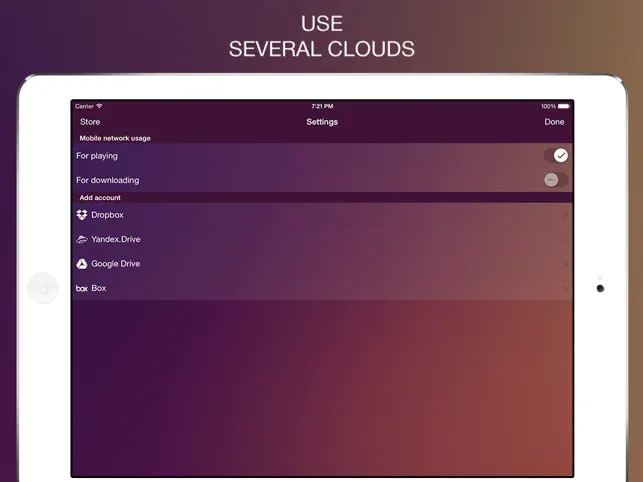The width and height of the screenshot is (643, 482).
Task: Add a Google Drive account
Action: [322, 264]
